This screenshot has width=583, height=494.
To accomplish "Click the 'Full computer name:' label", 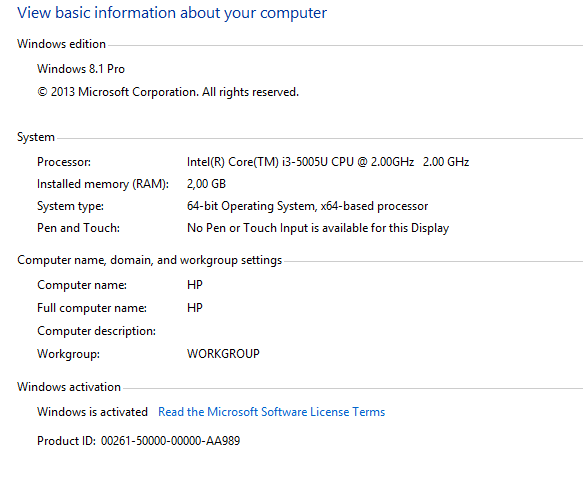I will (92, 308).
